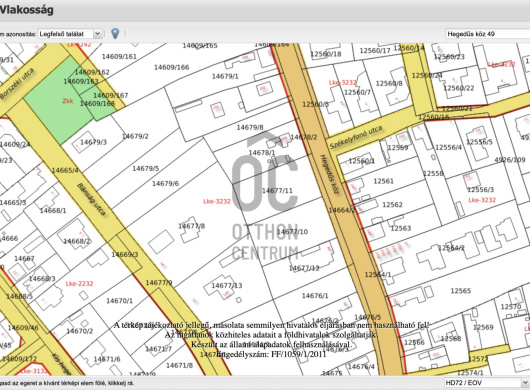The width and height of the screenshot is (530, 390).
Task: Click parcel label 14670/2
Action: pos(80,331)
